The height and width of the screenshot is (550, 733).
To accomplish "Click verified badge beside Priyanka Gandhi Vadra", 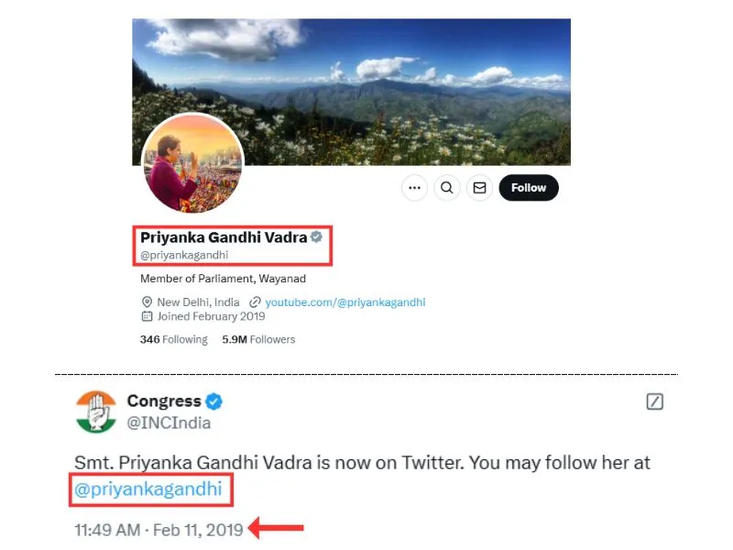I will click(x=316, y=237).
